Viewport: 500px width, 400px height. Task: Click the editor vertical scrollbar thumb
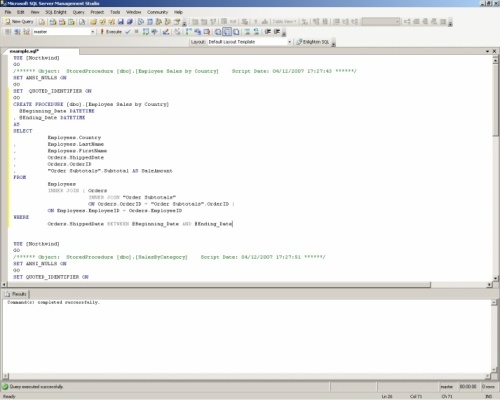pyautogui.click(x=495, y=100)
